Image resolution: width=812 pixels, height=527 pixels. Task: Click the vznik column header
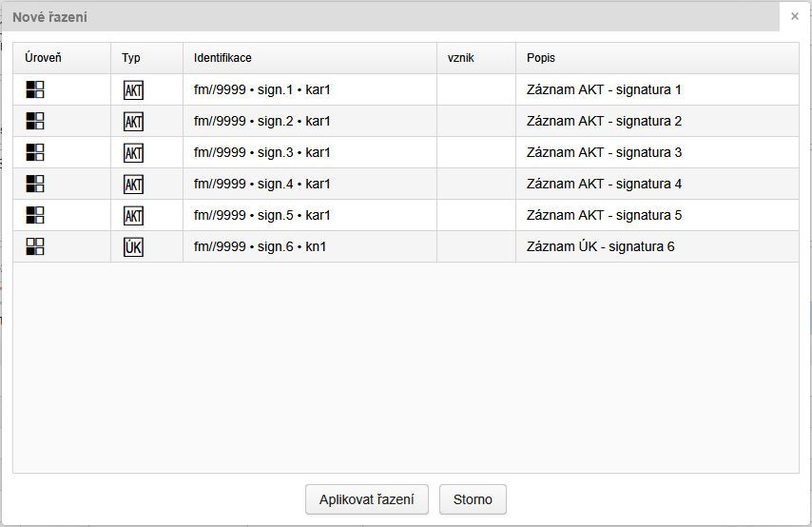click(x=461, y=58)
